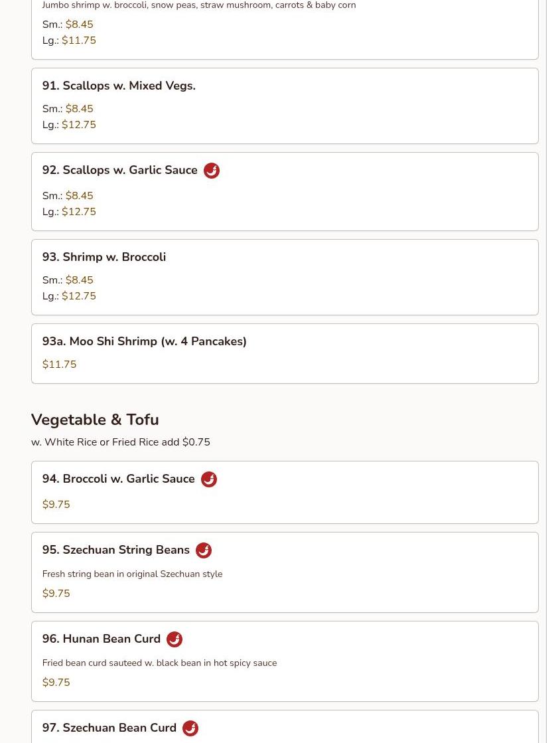The width and height of the screenshot is (560, 743).
Task: Click the chili icon for Szechuan String Beans
Action: point(204,550)
